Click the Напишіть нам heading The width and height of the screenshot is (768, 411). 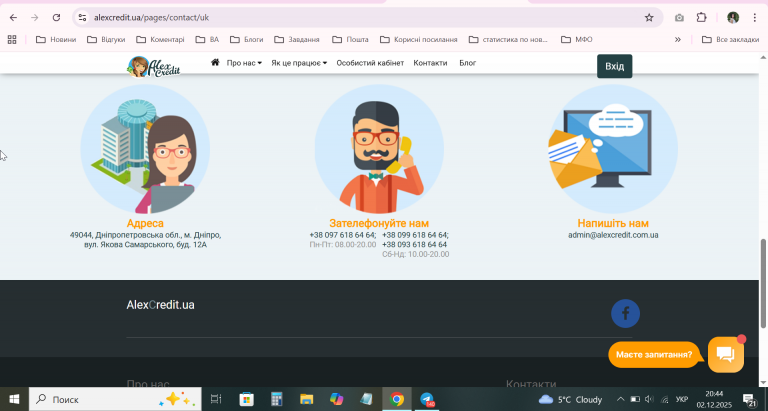[613, 223]
